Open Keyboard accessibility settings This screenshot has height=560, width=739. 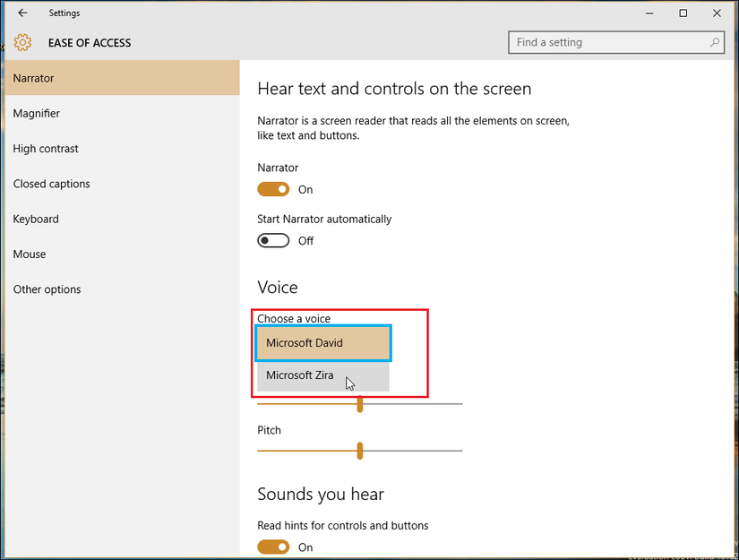[35, 219]
